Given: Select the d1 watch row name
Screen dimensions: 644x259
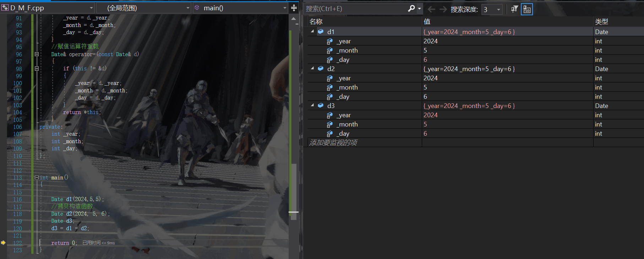Looking at the screenshot, I should [331, 32].
